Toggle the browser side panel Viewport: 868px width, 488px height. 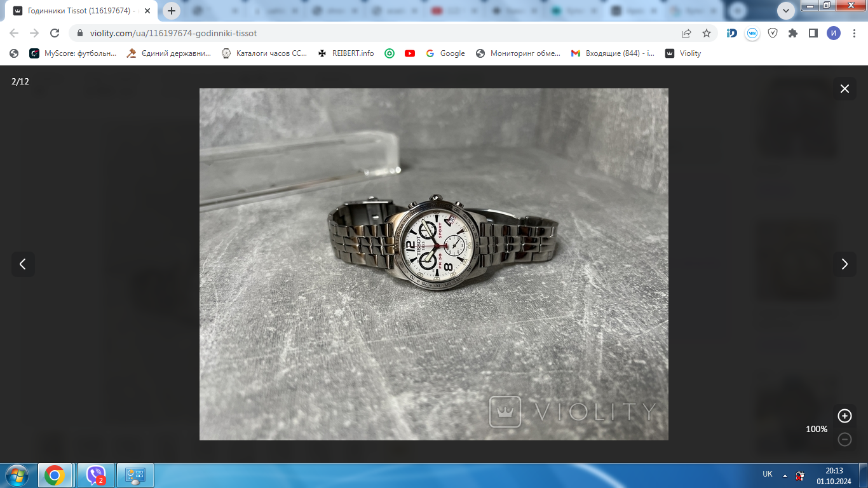[813, 33]
